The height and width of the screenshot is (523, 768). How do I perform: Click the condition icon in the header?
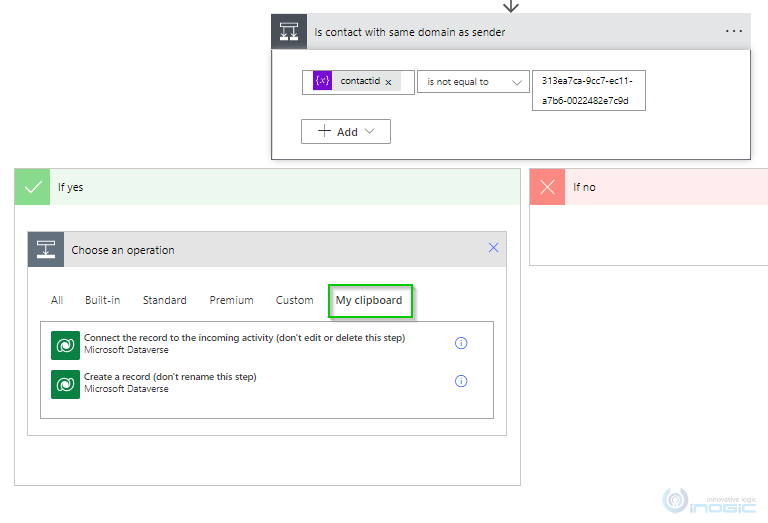pos(289,31)
